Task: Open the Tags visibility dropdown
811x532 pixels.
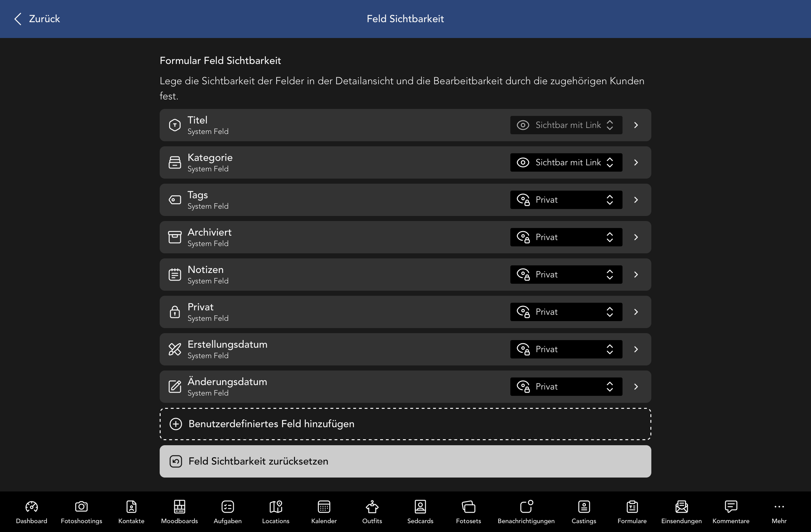Action: (x=566, y=200)
